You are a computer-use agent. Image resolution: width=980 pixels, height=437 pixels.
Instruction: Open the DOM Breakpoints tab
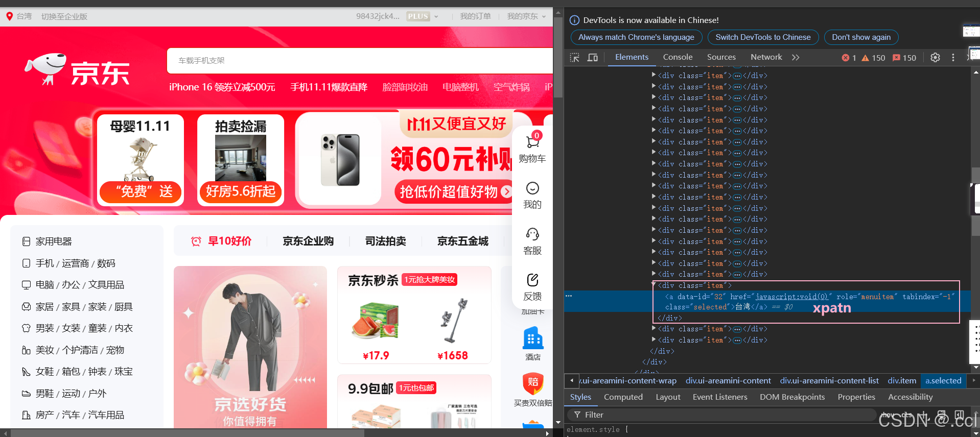tap(792, 397)
